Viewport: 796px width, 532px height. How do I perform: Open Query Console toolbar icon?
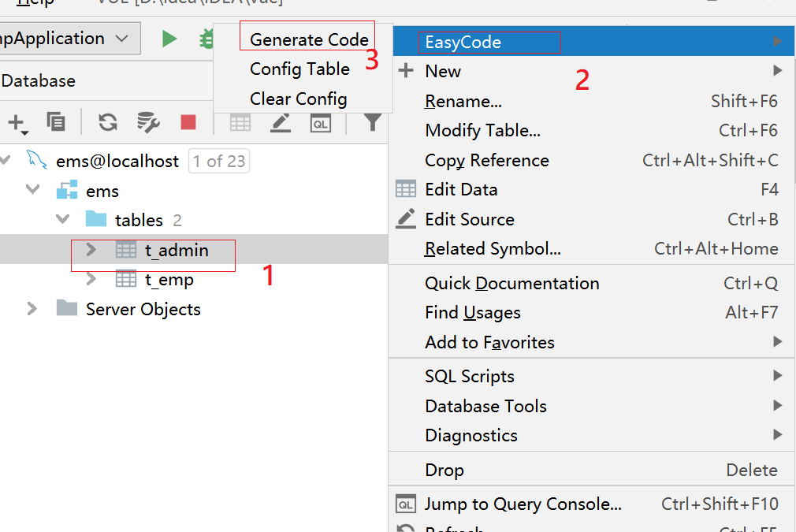pyautogui.click(x=320, y=122)
